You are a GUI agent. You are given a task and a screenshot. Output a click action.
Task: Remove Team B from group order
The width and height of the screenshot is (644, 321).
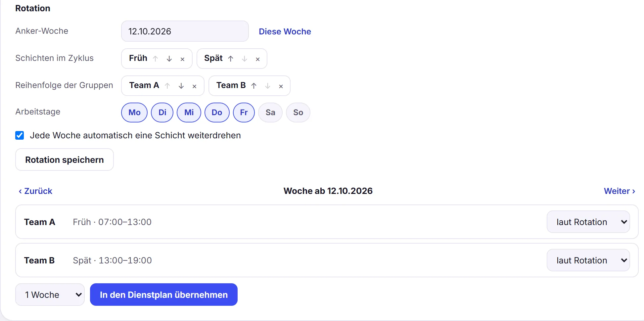281,86
